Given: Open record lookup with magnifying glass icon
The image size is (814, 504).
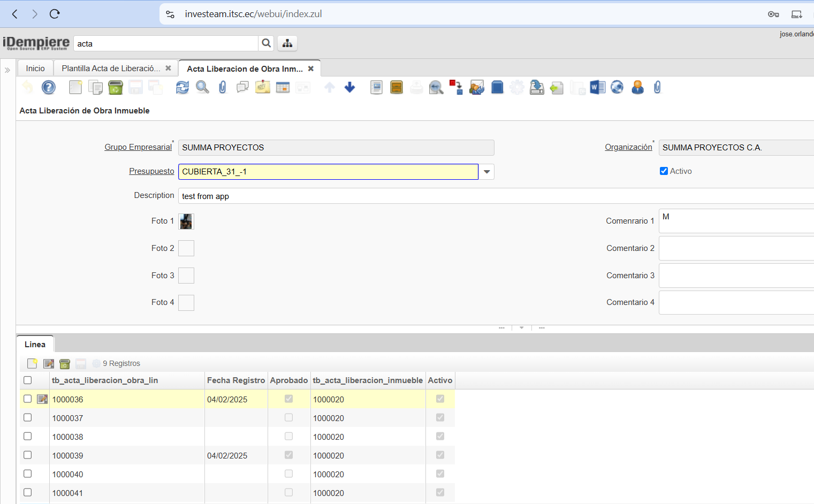Looking at the screenshot, I should (x=202, y=87).
